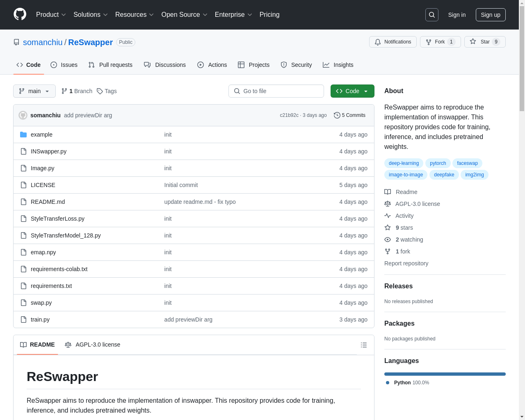525x420 pixels.
Task: Click the Report repository link
Action: point(406,263)
